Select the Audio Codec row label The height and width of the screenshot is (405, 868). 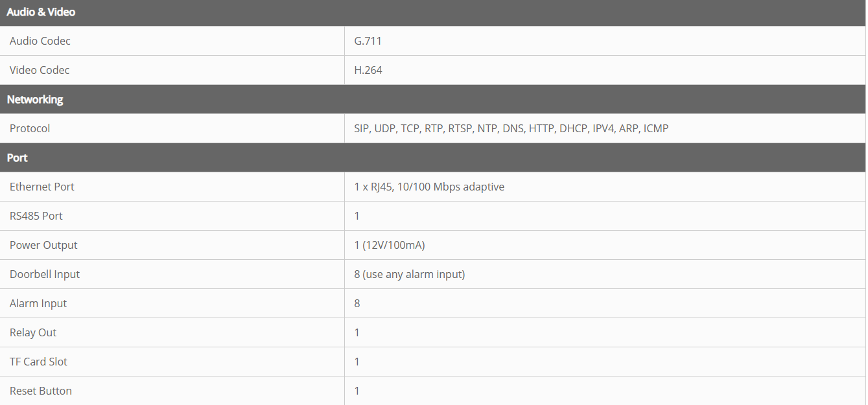click(40, 41)
